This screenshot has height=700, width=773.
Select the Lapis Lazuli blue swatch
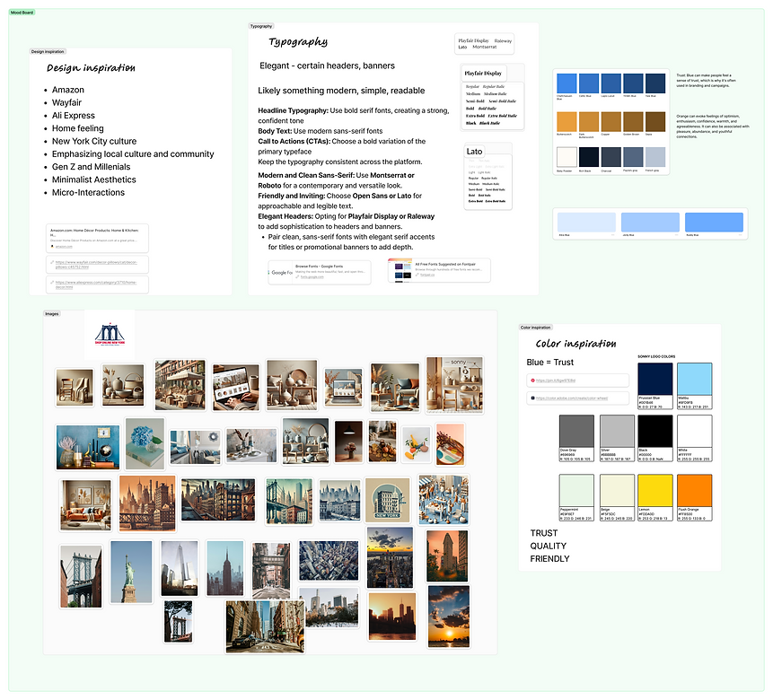point(610,83)
